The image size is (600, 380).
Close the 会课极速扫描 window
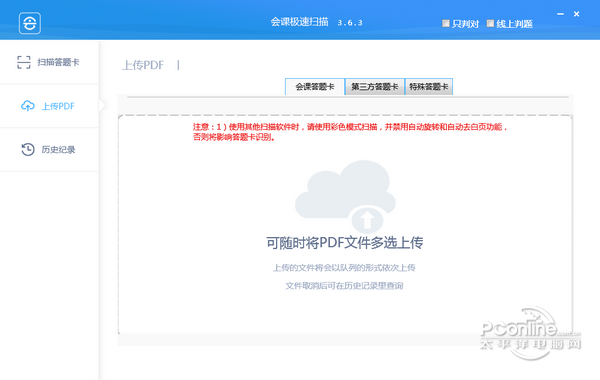point(577,14)
